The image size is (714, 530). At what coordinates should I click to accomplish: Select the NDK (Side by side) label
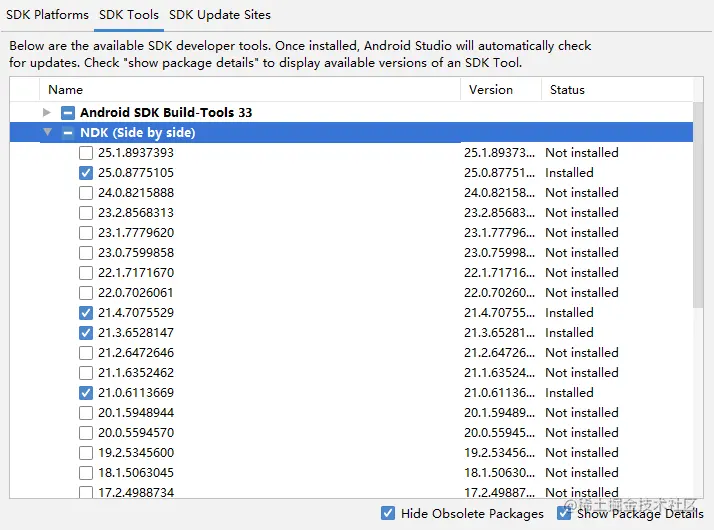138,132
